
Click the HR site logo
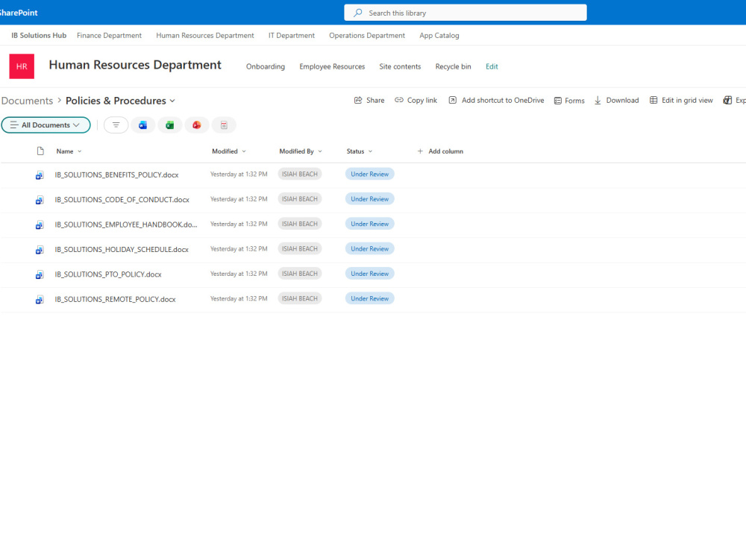pyautogui.click(x=22, y=66)
